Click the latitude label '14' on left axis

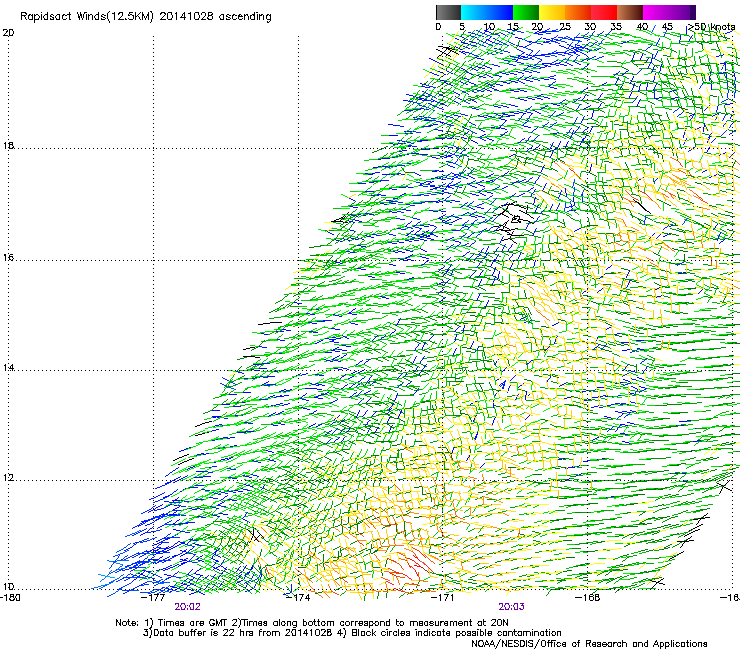tap(8, 367)
